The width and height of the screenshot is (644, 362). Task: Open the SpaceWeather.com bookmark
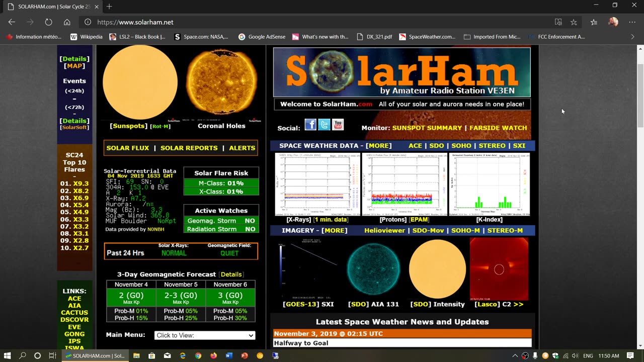coord(427,37)
